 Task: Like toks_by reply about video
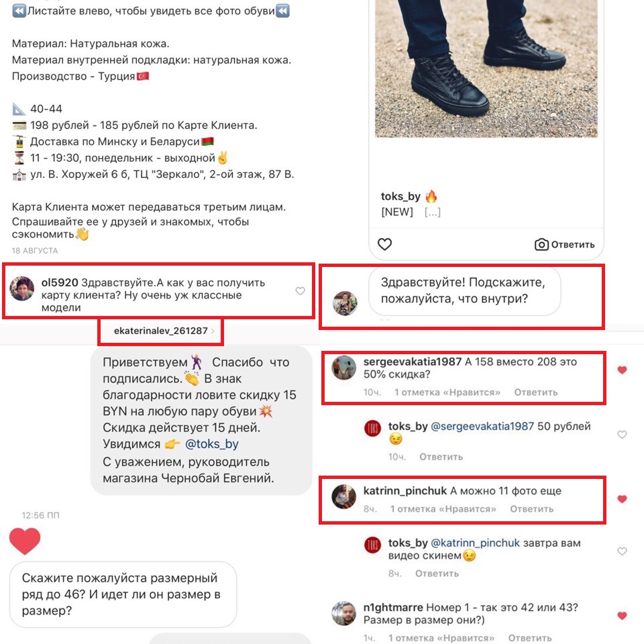pyautogui.click(x=622, y=551)
